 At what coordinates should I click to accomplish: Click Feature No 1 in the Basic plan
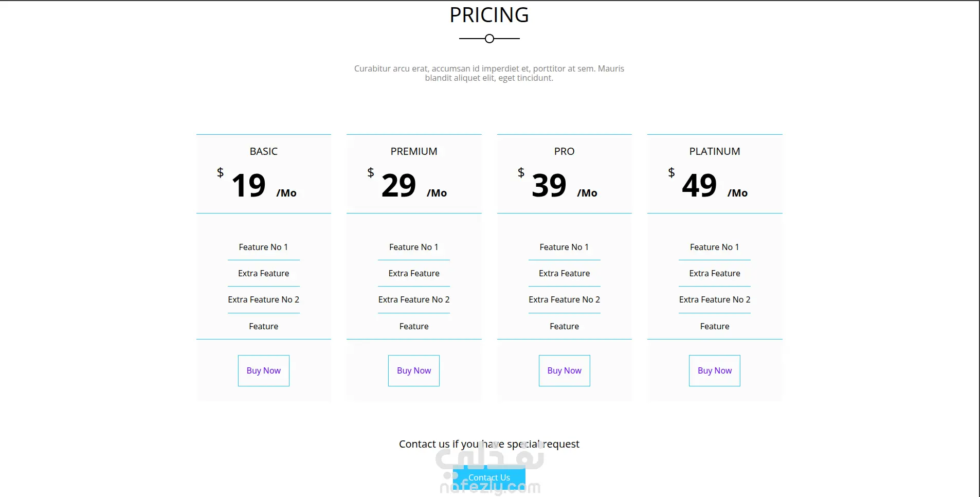(263, 247)
